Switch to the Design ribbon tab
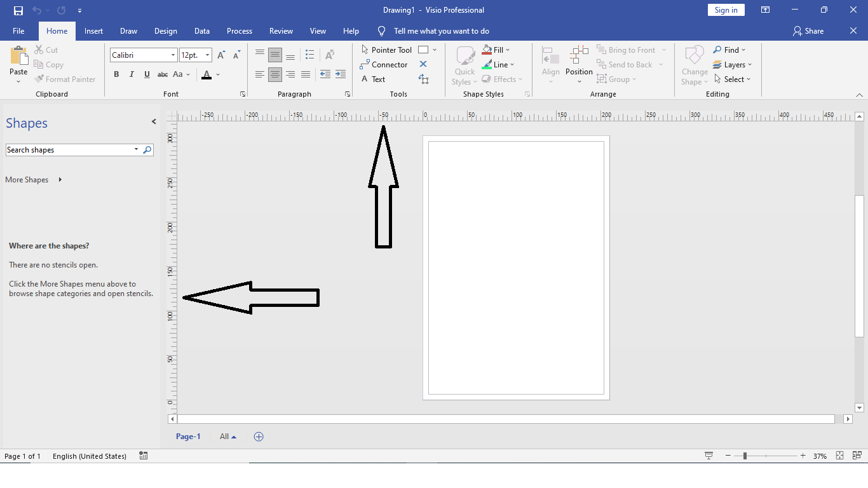Viewport: 868px width, 488px height. click(x=165, y=30)
